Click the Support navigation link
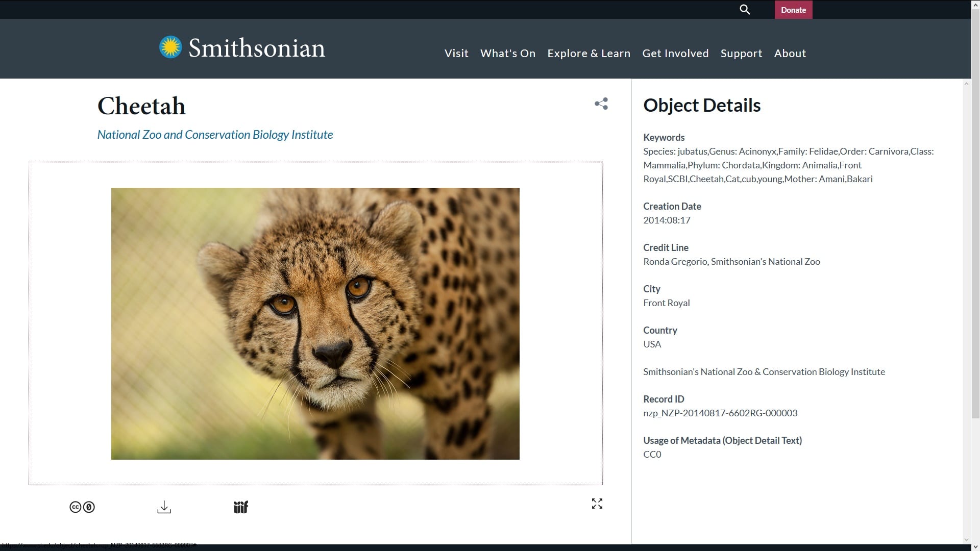This screenshot has width=980, height=551. tap(741, 53)
